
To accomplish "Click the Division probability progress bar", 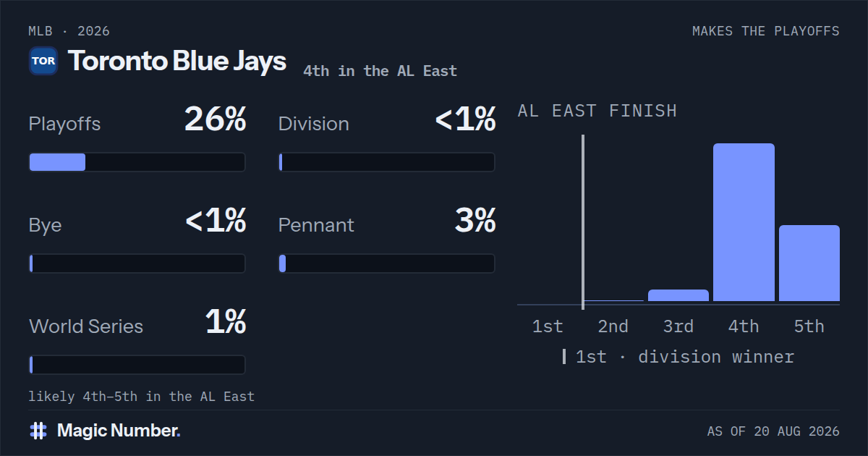I will [x=387, y=162].
